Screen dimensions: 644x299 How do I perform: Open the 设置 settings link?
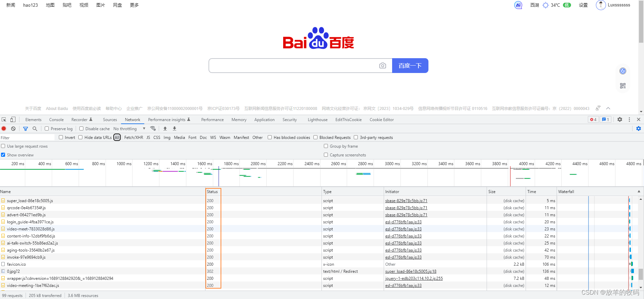[583, 5]
